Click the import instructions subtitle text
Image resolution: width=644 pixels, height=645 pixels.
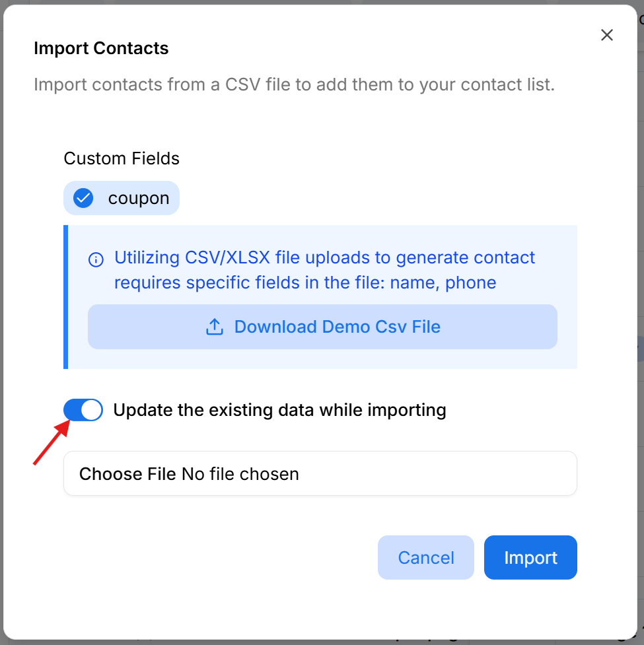point(295,85)
